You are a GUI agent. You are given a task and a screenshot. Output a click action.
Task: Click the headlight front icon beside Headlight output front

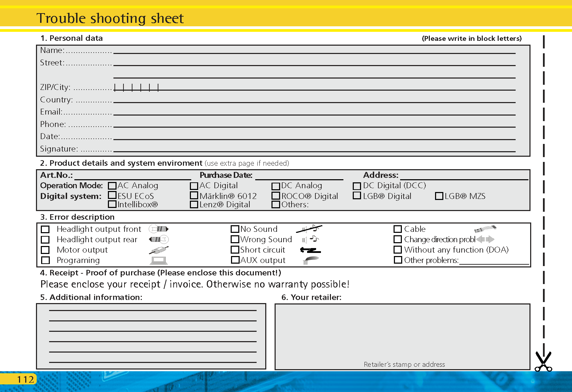[159, 229]
